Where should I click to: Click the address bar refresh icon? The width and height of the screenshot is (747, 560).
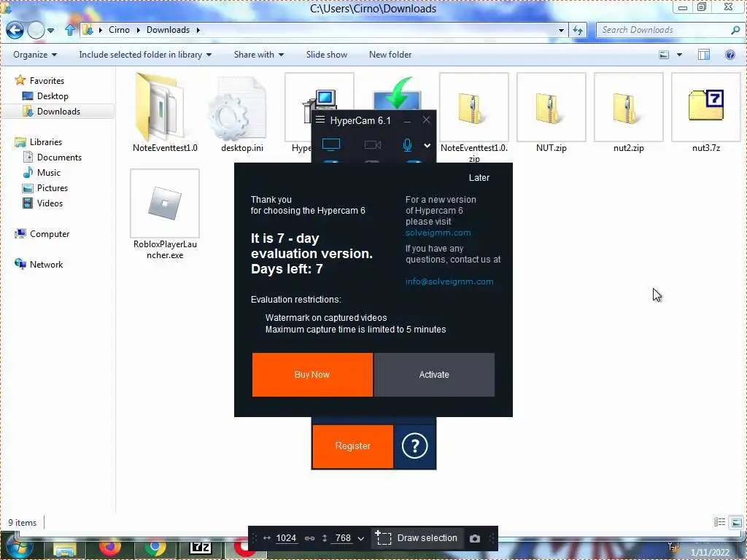click(578, 30)
